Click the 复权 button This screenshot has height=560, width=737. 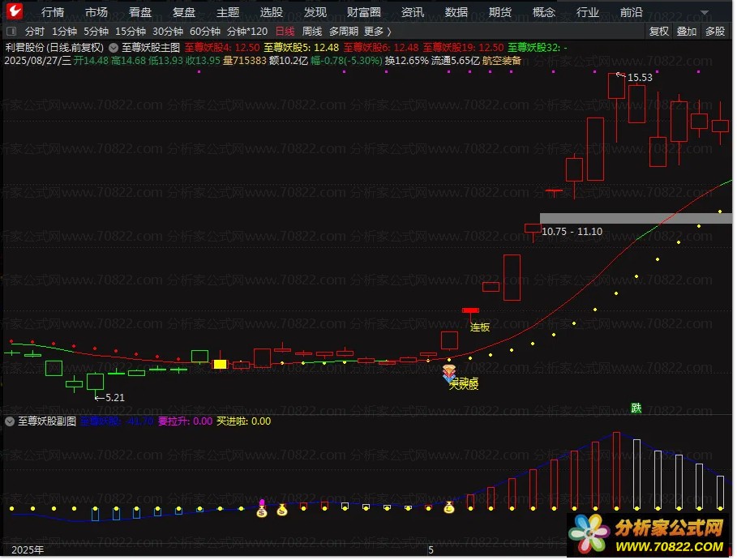pyautogui.click(x=659, y=32)
